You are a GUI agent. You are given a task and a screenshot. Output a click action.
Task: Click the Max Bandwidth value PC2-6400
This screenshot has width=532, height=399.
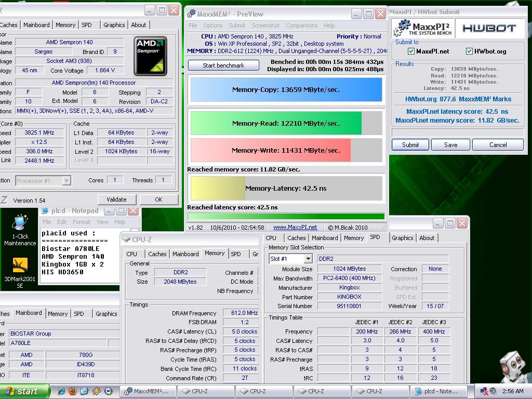pyautogui.click(x=349, y=278)
